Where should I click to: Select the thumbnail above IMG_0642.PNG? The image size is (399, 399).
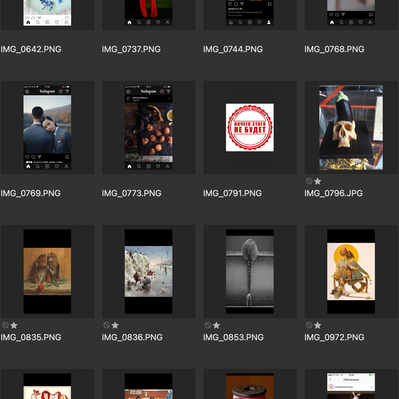[x=47, y=13]
